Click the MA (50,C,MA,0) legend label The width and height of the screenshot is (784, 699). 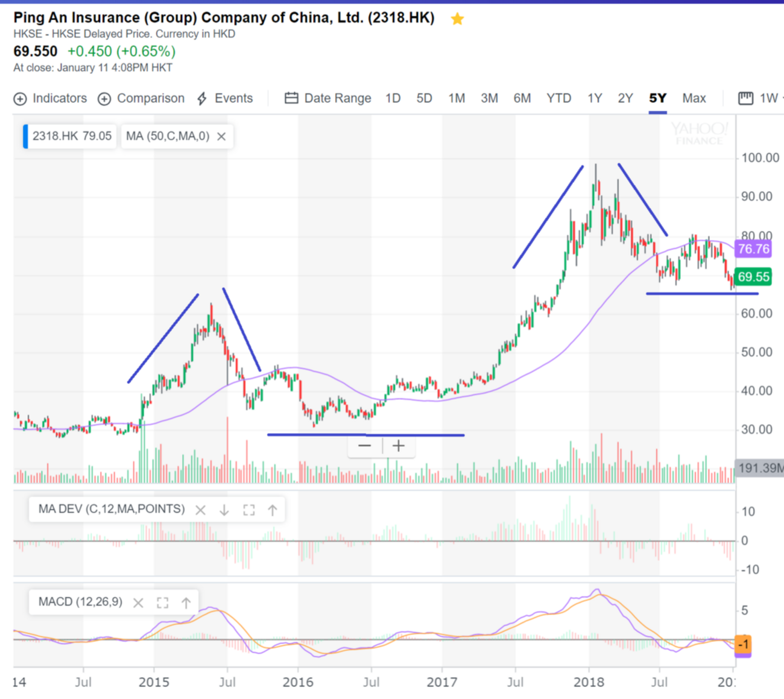tap(168, 136)
